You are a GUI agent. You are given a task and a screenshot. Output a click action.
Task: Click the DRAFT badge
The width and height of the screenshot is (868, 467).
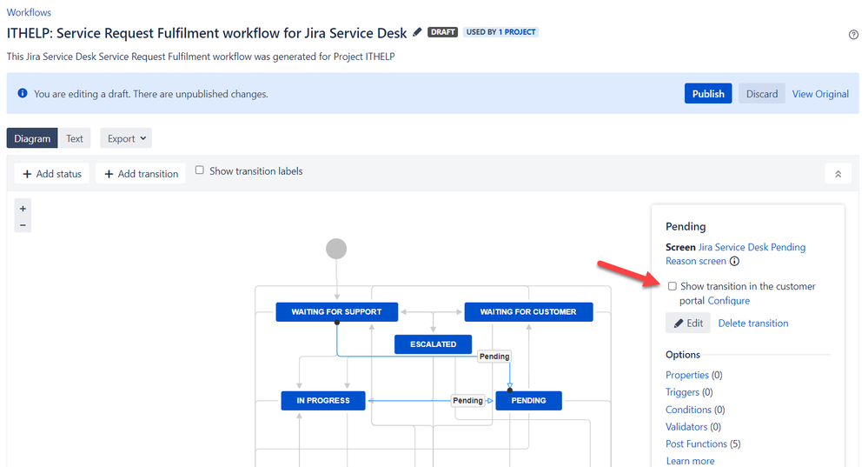[x=443, y=32]
